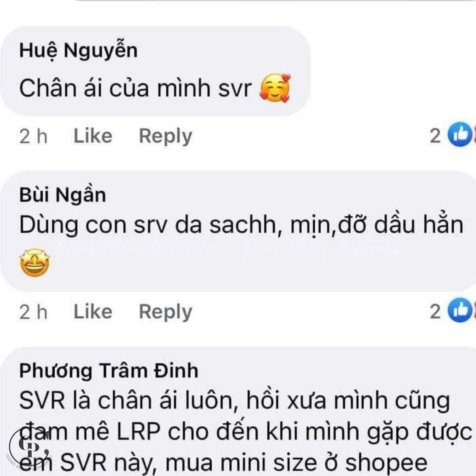This screenshot has height=476, width=476.
Task: Reply to Bùi Ngần's comment
Action: (x=165, y=312)
